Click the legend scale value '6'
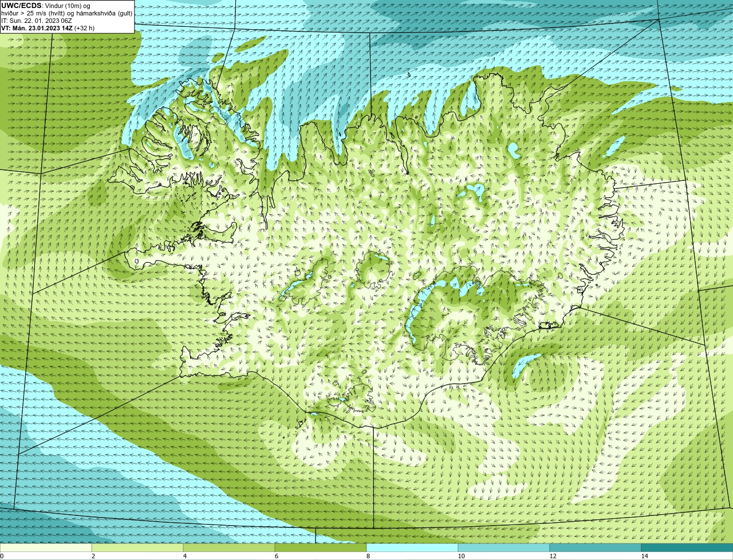The width and height of the screenshot is (733, 560). (x=276, y=556)
